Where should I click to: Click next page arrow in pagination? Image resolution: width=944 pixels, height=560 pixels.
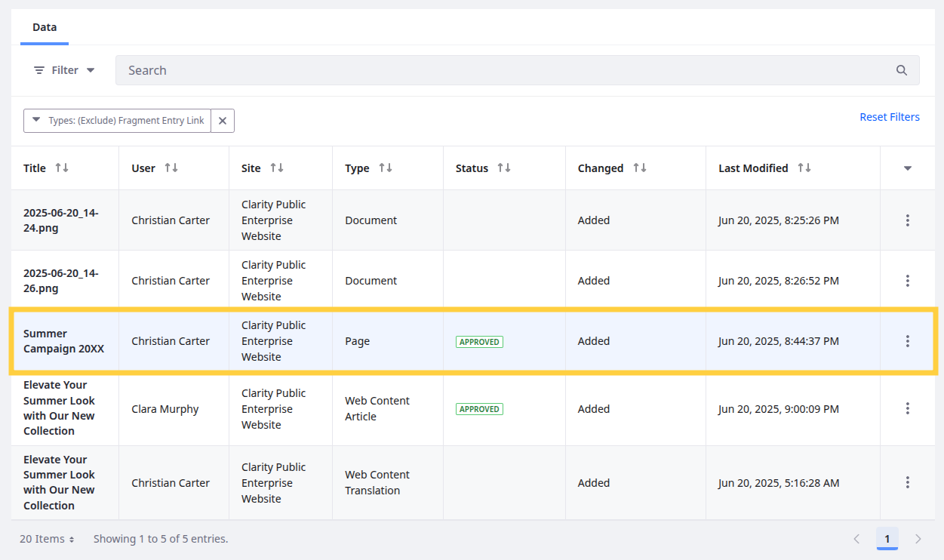[918, 539]
